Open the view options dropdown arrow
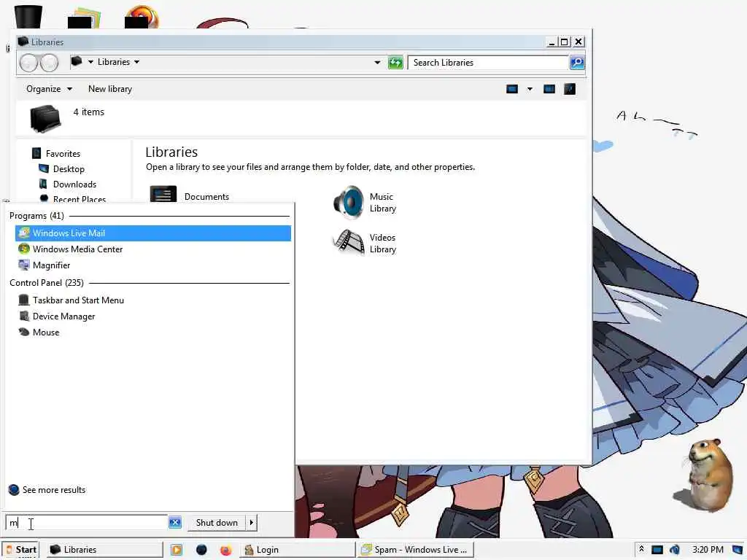 tap(530, 89)
